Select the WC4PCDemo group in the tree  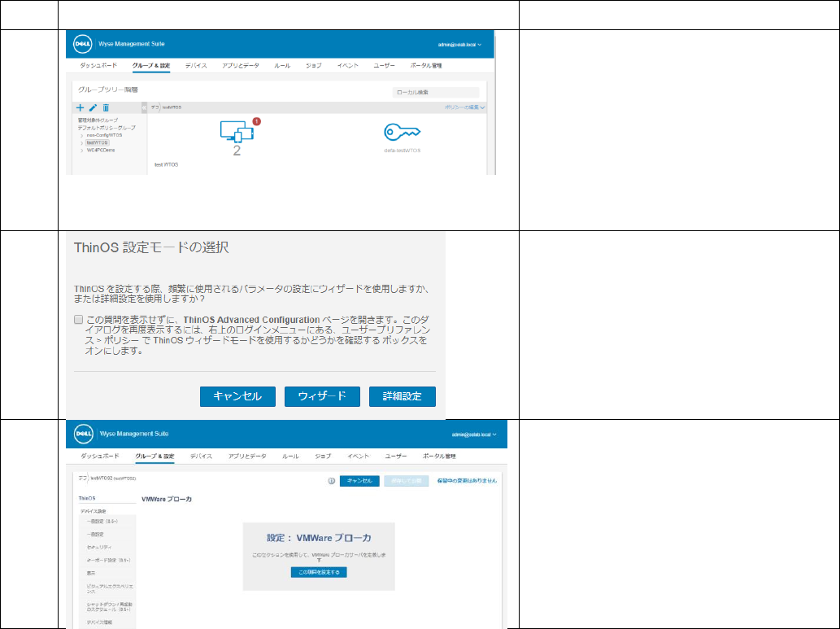tap(101, 151)
